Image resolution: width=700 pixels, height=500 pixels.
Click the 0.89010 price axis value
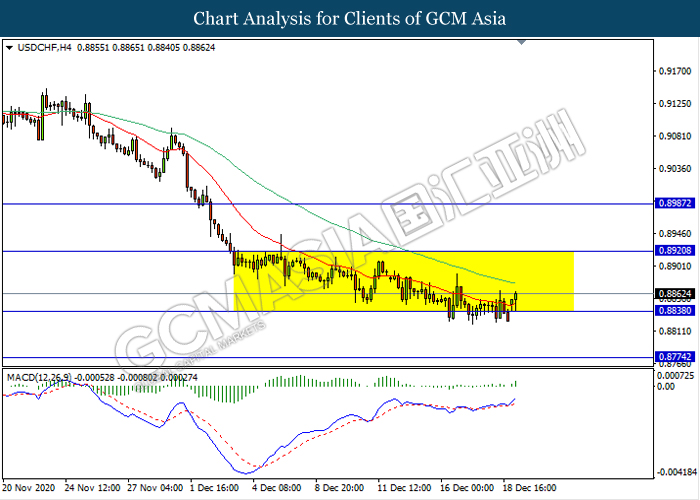click(x=675, y=267)
